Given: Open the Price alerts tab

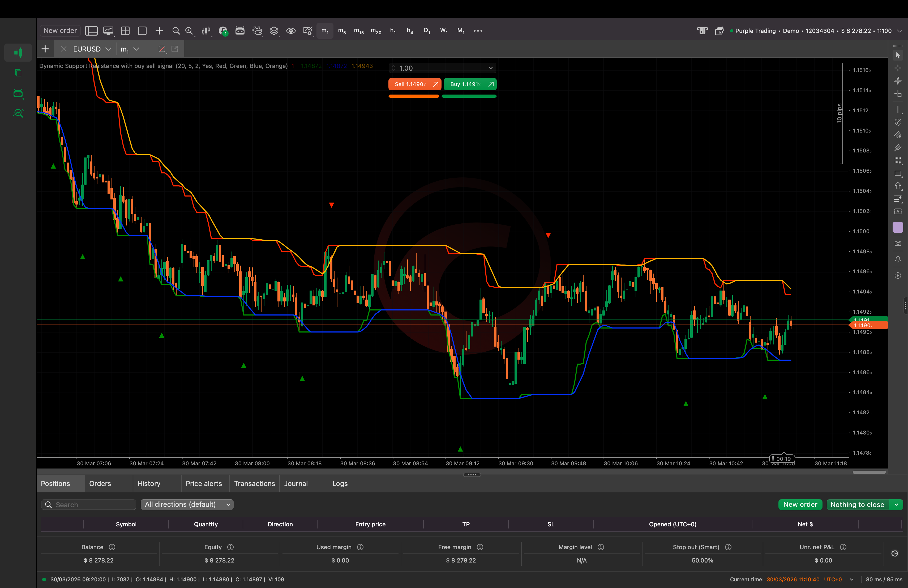Looking at the screenshot, I should [204, 483].
